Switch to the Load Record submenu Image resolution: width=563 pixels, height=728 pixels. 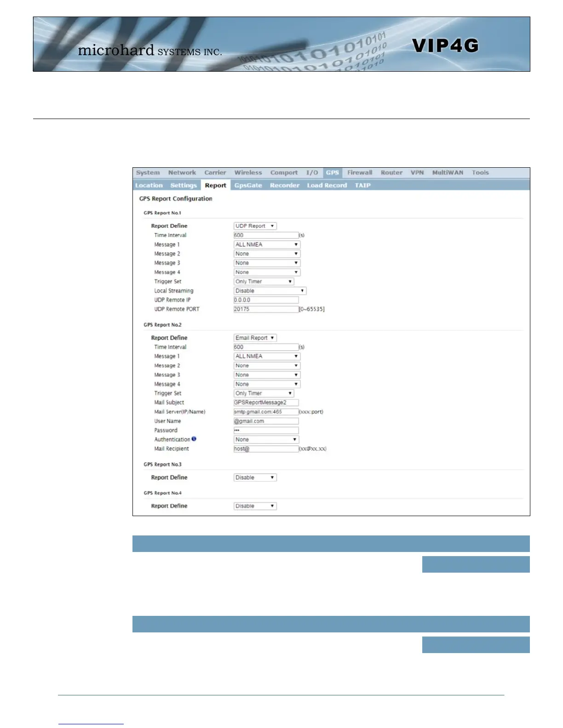327,185
